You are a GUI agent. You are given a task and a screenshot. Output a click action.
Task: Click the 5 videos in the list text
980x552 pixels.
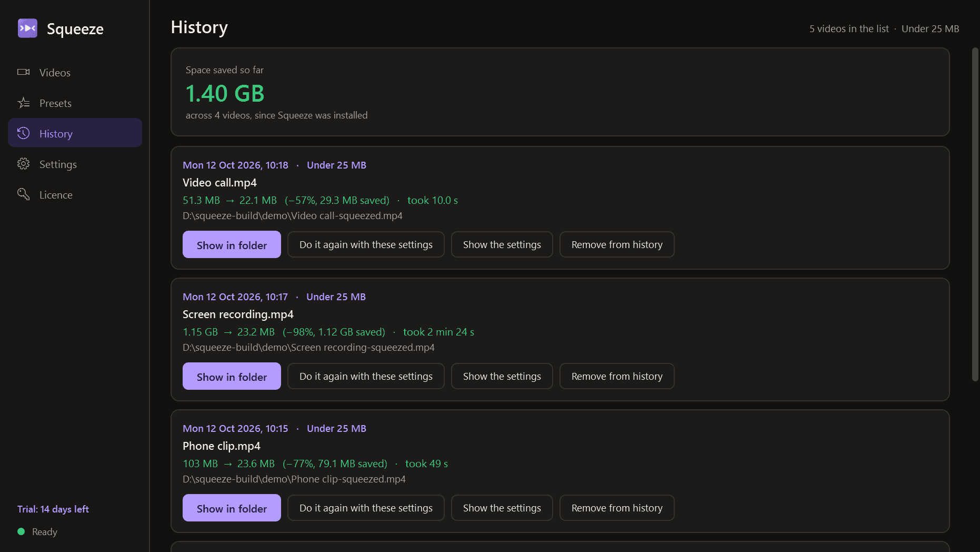[849, 28]
